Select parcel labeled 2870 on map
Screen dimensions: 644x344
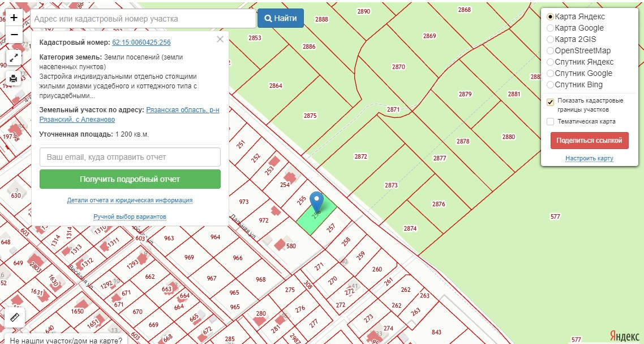click(398, 67)
